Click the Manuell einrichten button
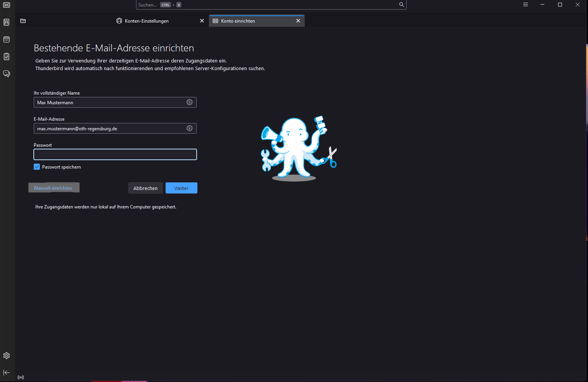Screen dimensions: 588x382 [53, 188]
